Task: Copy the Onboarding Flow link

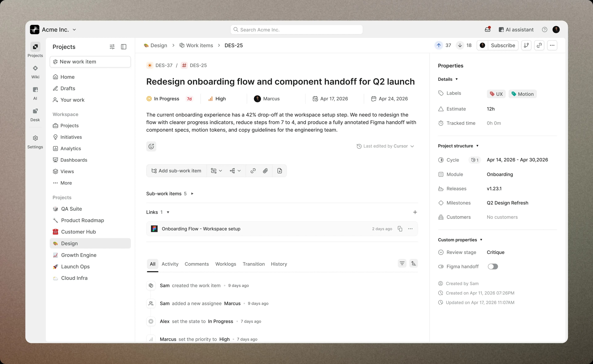Action: (x=400, y=229)
